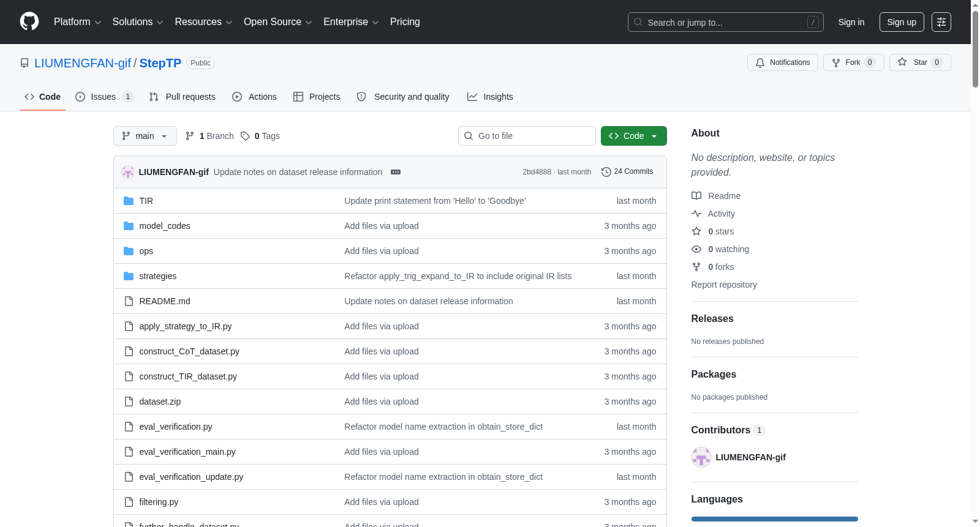980x527 pixels.
Task: Switch to the Issues tab
Action: 104,97
